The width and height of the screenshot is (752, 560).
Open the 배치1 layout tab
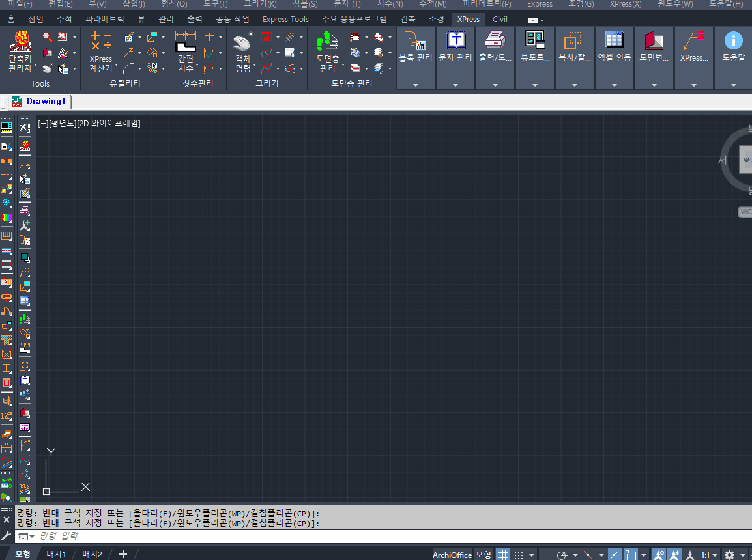[56, 554]
